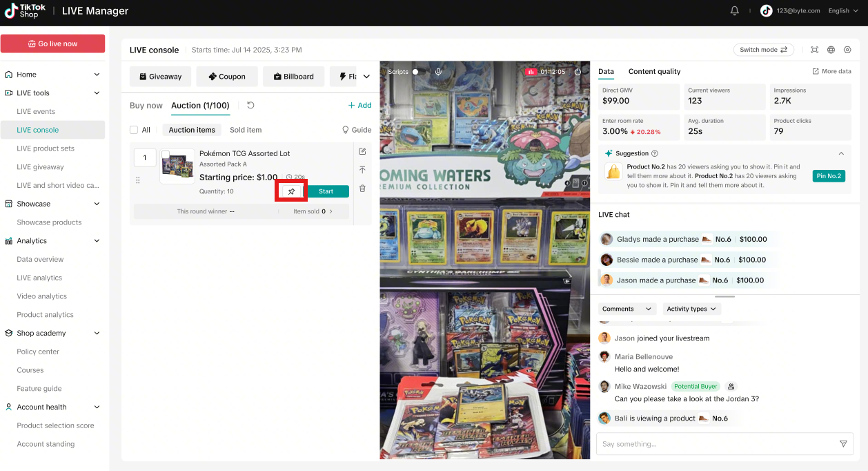Viewport: 868px width, 471px height.
Task: Start the Pokémon lot auction
Action: pos(326,191)
